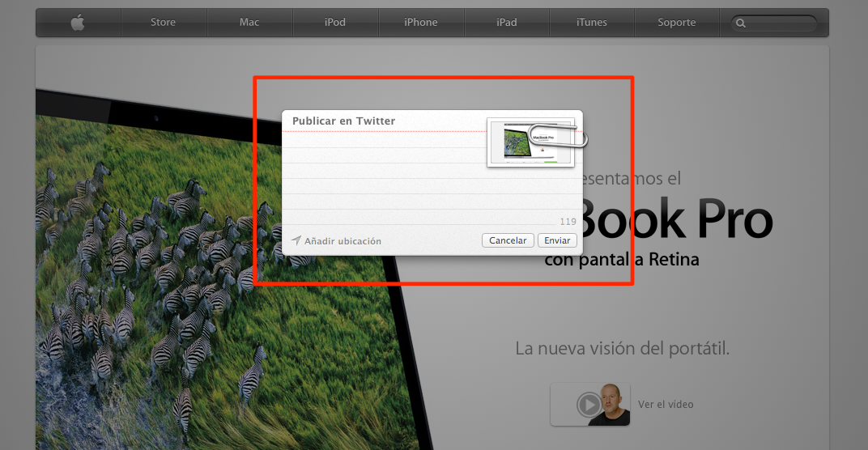Play the video via the play button
Viewport: 868px width, 450px height.
coord(589,405)
